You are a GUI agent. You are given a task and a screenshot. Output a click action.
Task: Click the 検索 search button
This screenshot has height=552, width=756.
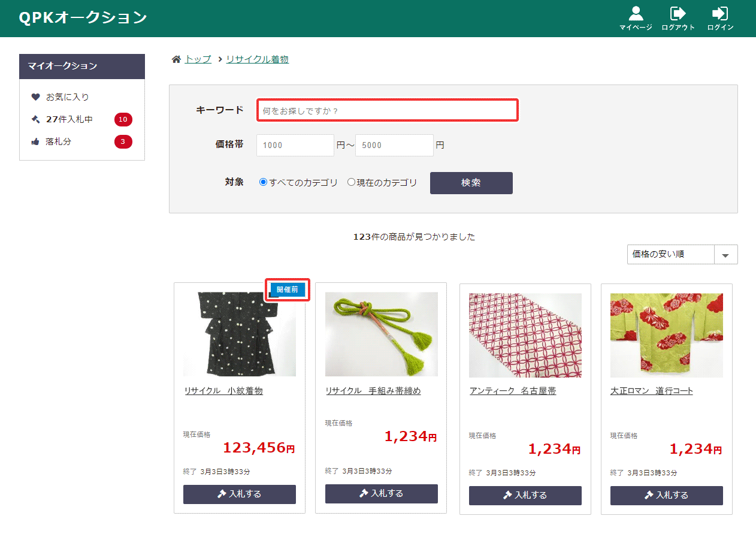coord(471,183)
